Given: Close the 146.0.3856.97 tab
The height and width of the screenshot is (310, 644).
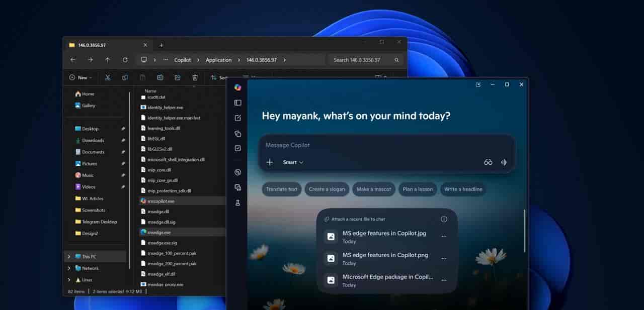Looking at the screenshot, I should click(x=145, y=45).
